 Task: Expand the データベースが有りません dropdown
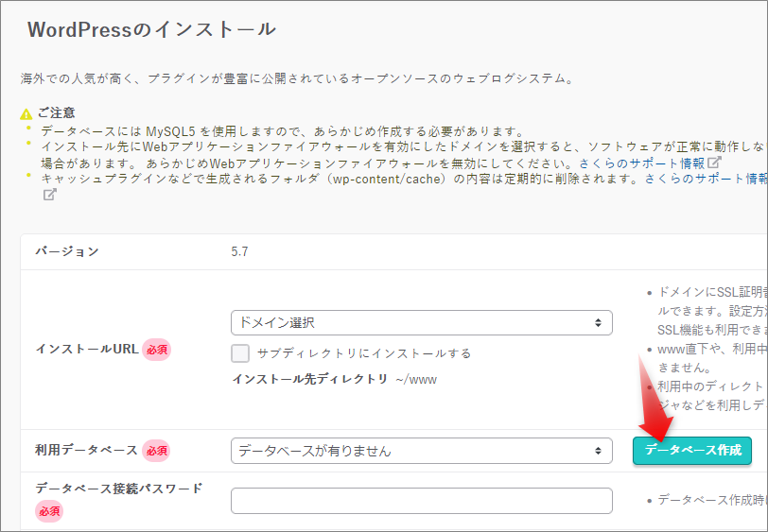[x=421, y=451]
